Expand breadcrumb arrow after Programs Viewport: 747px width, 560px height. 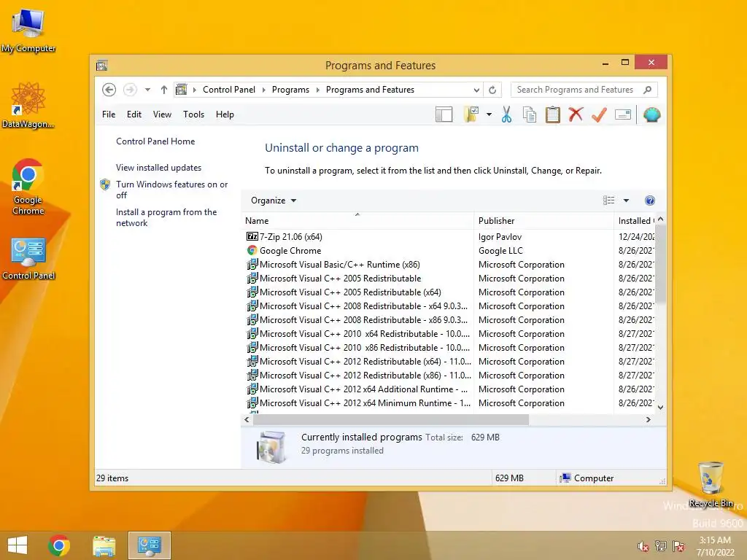coord(318,90)
